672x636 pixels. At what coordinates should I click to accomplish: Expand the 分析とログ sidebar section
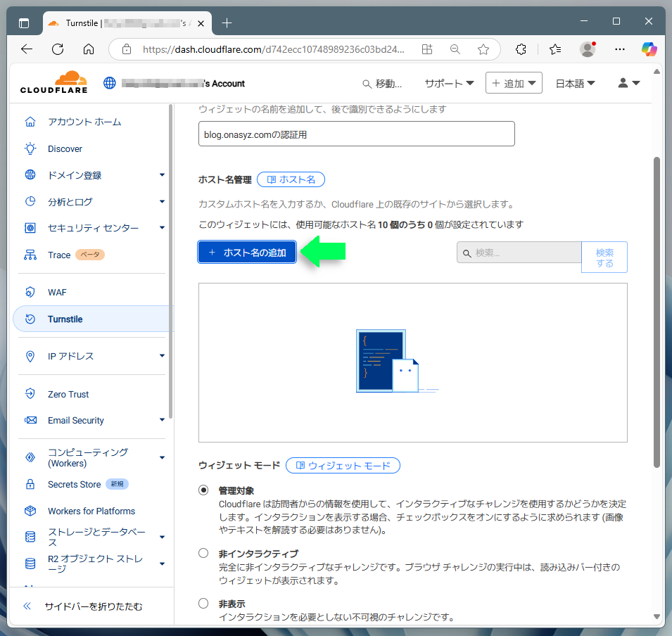[x=162, y=201]
